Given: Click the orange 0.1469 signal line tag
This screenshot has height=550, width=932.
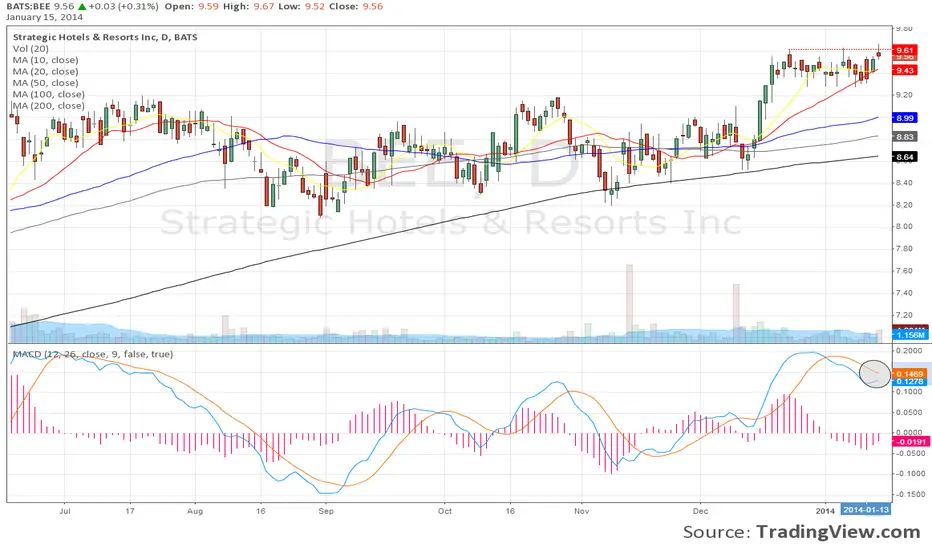Looking at the screenshot, I should [x=910, y=374].
